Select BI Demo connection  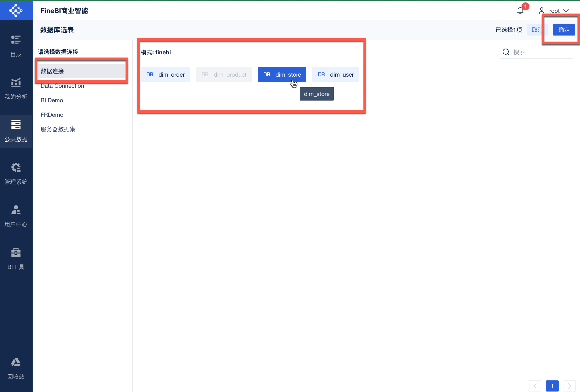52,100
